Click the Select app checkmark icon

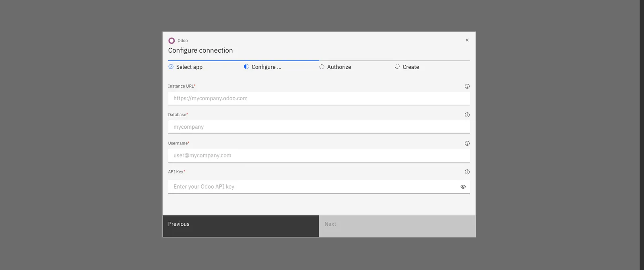coord(171,67)
